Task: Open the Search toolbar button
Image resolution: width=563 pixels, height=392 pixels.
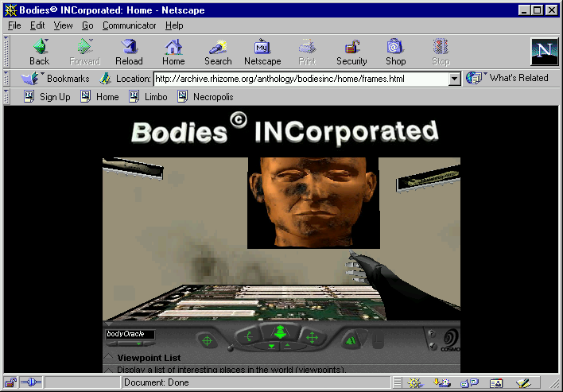Action: click(x=218, y=52)
